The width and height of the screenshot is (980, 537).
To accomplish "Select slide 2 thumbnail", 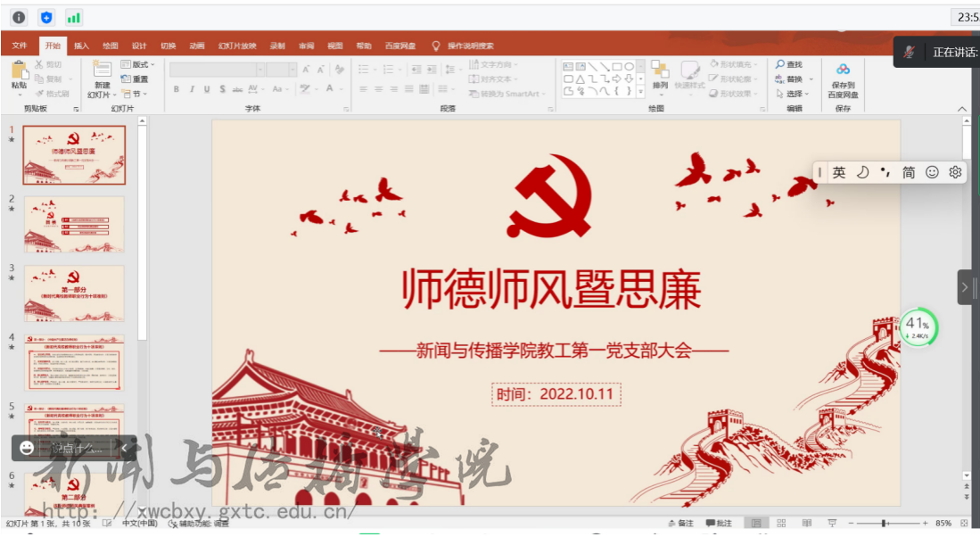I will [x=74, y=225].
